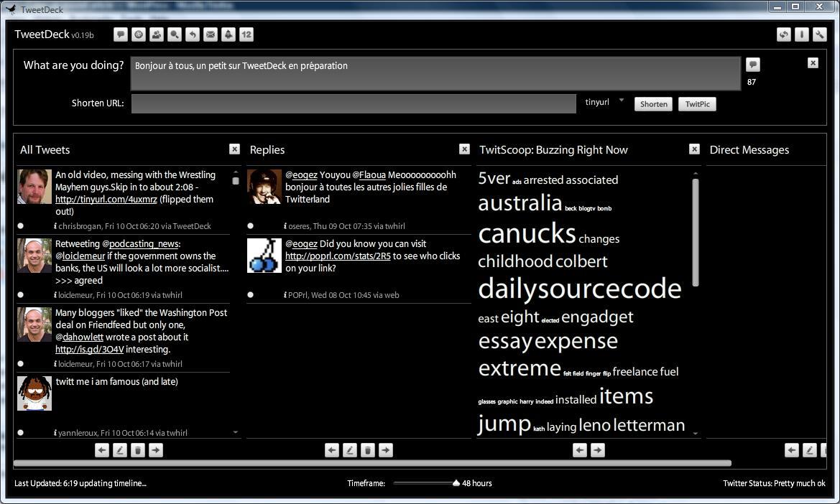Screen dimensions: 840x504
Task: Click the All Tweets column trash icon
Action: click(138, 450)
